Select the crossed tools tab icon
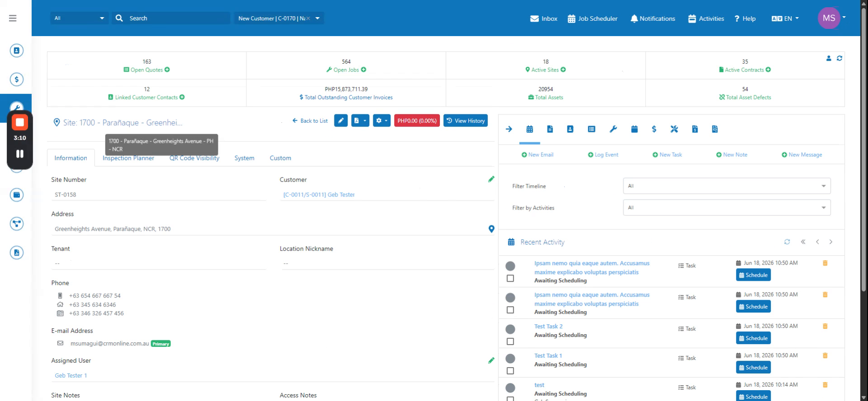The image size is (868, 401). [674, 129]
